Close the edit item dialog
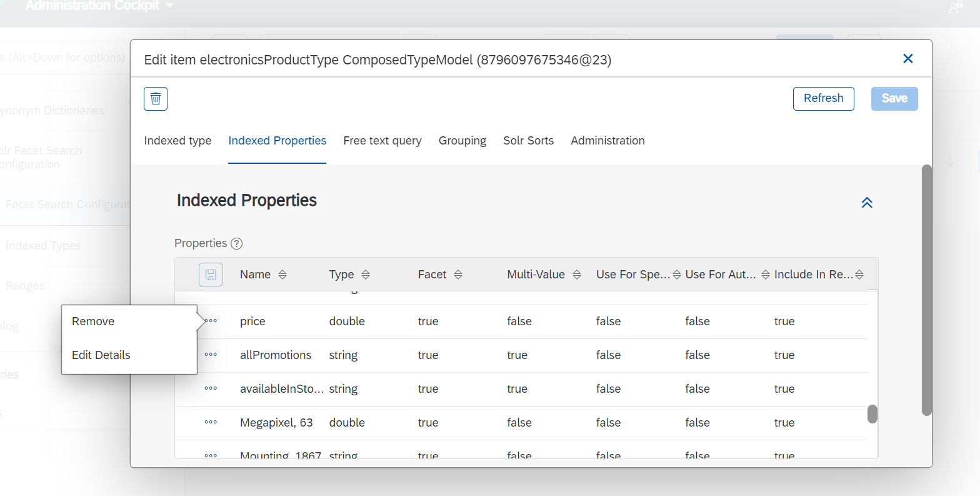This screenshot has height=496, width=980. [x=908, y=59]
